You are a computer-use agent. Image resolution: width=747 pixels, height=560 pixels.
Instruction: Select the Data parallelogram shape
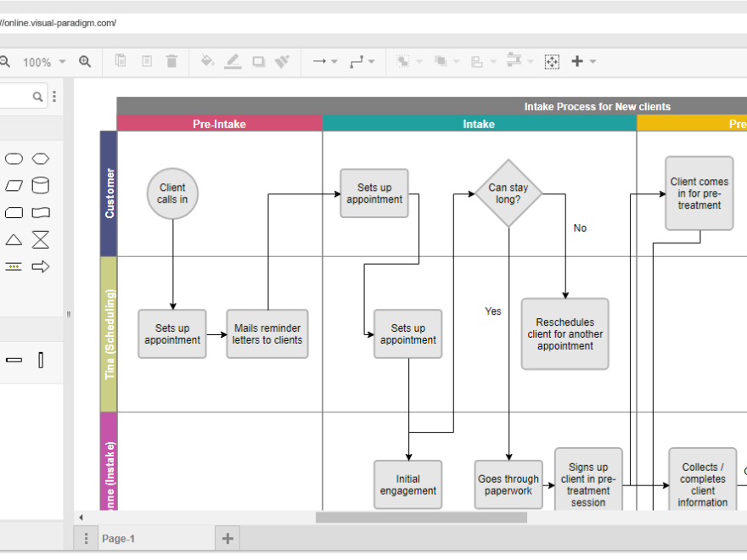(x=14, y=185)
